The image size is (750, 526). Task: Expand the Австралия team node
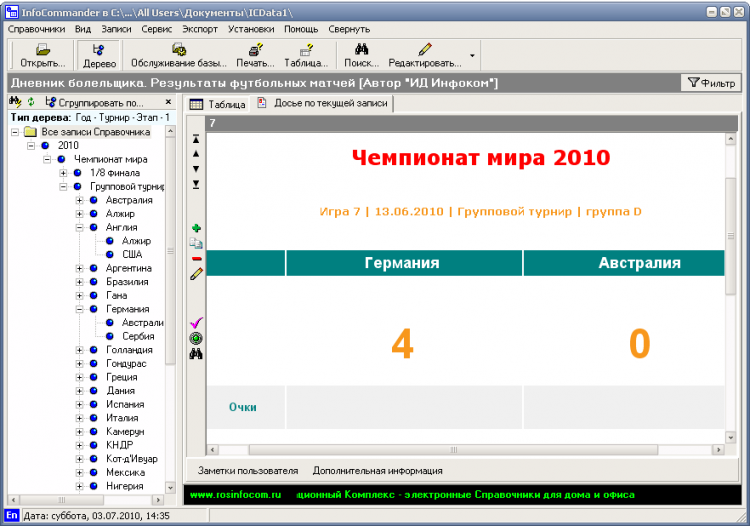[79, 200]
